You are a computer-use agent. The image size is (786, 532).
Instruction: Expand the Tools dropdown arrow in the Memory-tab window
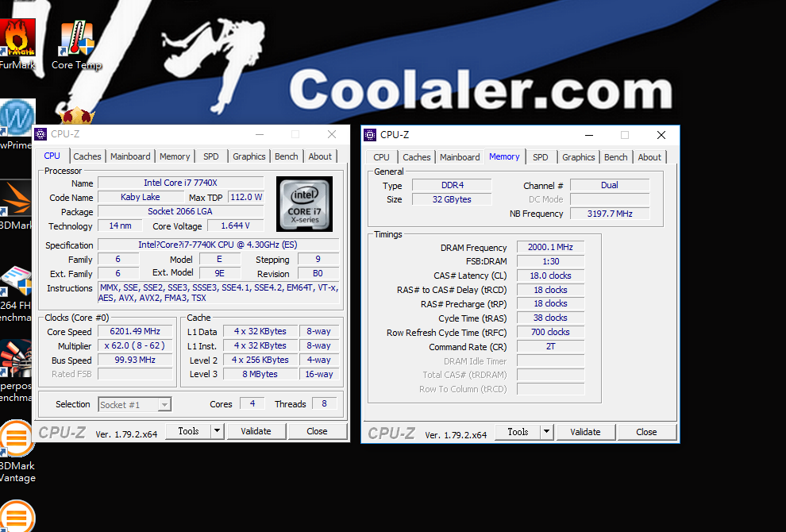[x=546, y=432]
